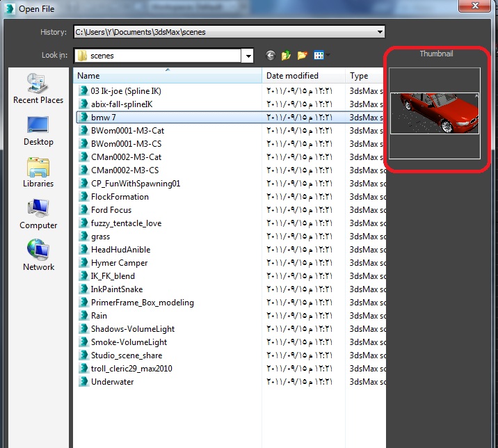The image size is (498, 448).
Task: Select file CMan0002-M3-CS
Action: (124, 170)
